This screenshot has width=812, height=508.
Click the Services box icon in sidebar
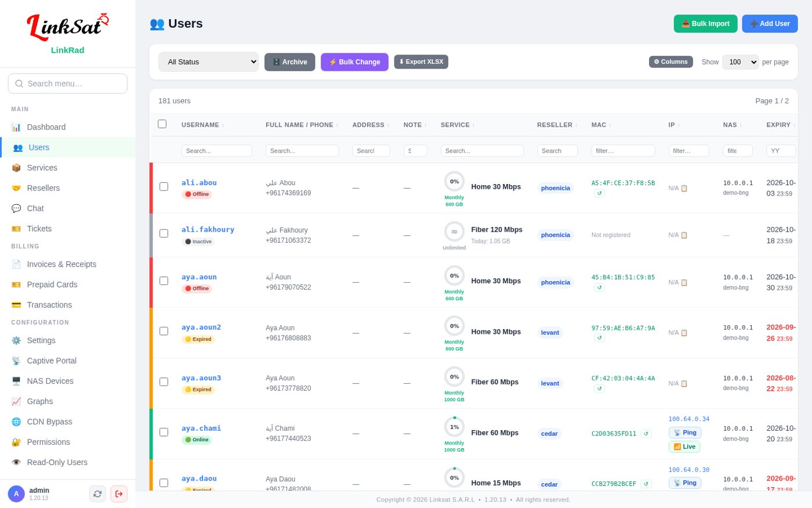point(16,168)
